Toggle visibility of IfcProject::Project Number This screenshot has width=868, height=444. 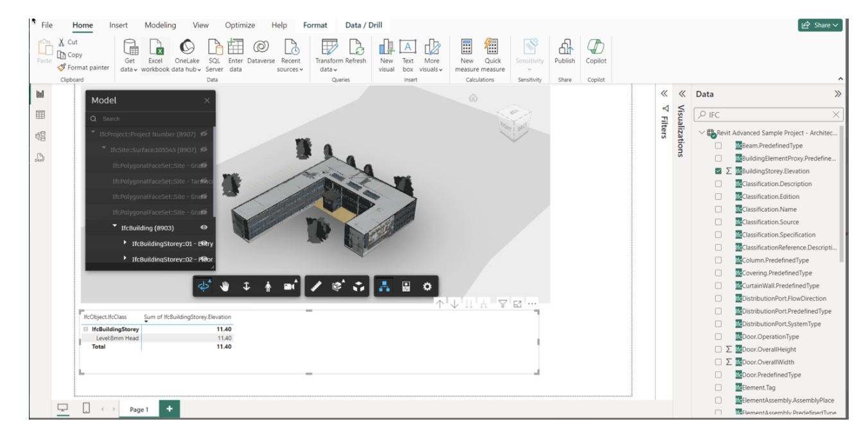pyautogui.click(x=204, y=133)
